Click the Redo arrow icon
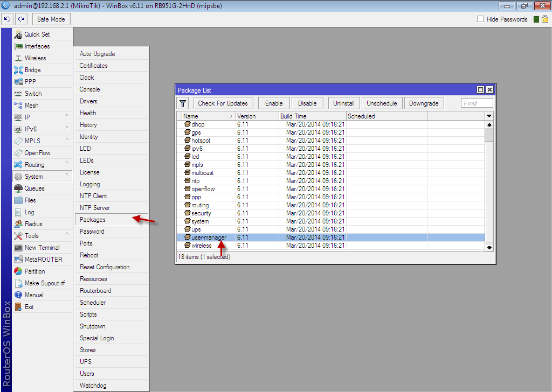The image size is (552, 392). (x=22, y=19)
